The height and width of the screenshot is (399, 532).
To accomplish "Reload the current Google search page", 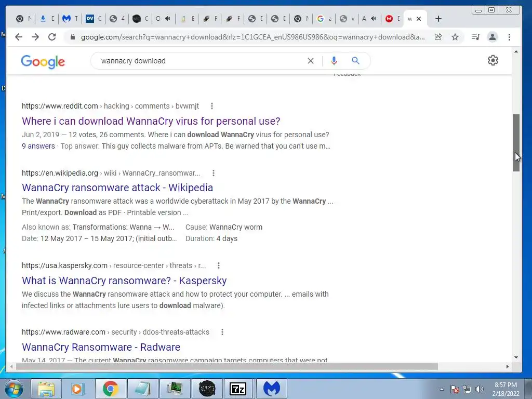I will pyautogui.click(x=52, y=37).
